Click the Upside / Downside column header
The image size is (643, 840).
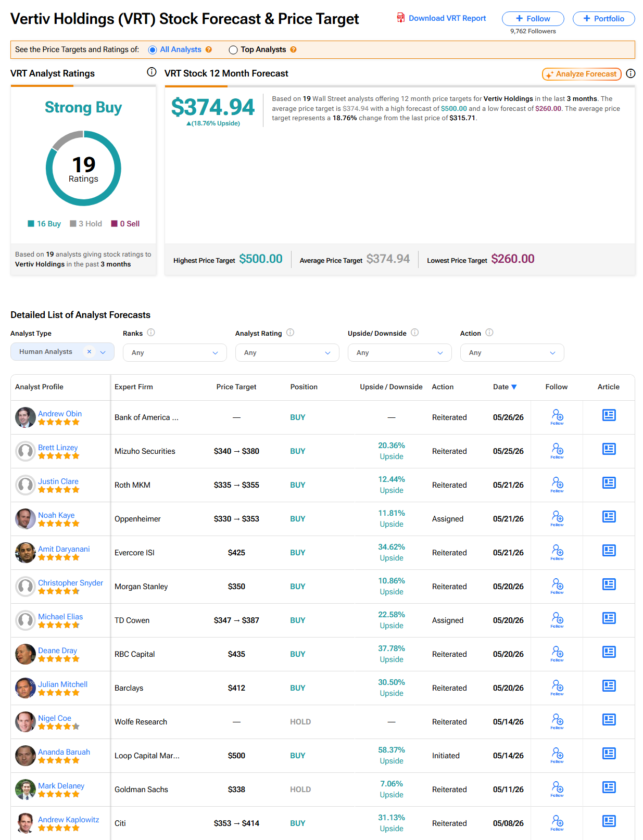coord(391,387)
